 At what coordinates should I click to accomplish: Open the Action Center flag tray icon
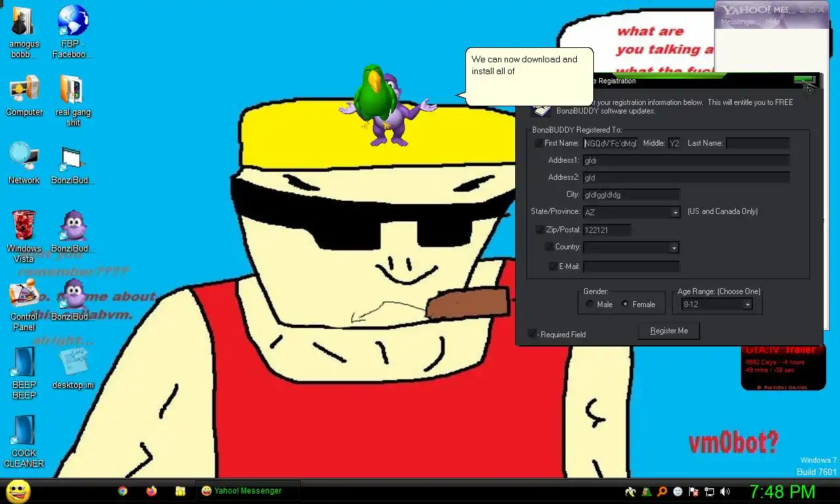tap(694, 492)
